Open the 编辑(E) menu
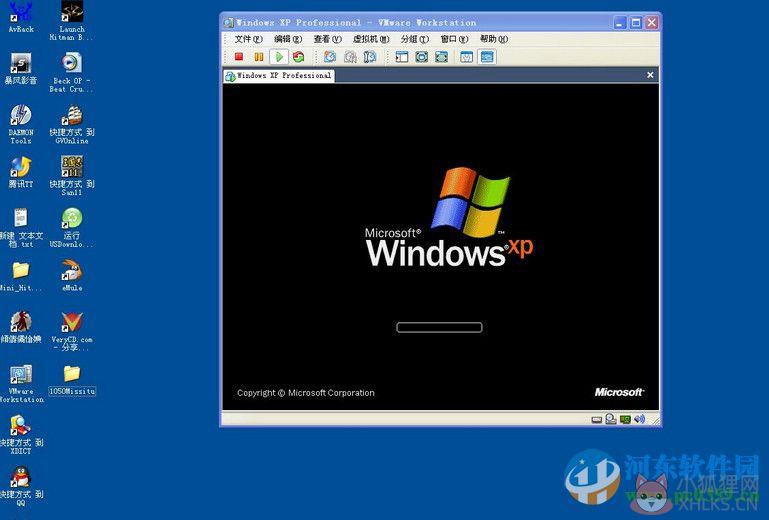This screenshot has height=520, width=769. (x=288, y=39)
